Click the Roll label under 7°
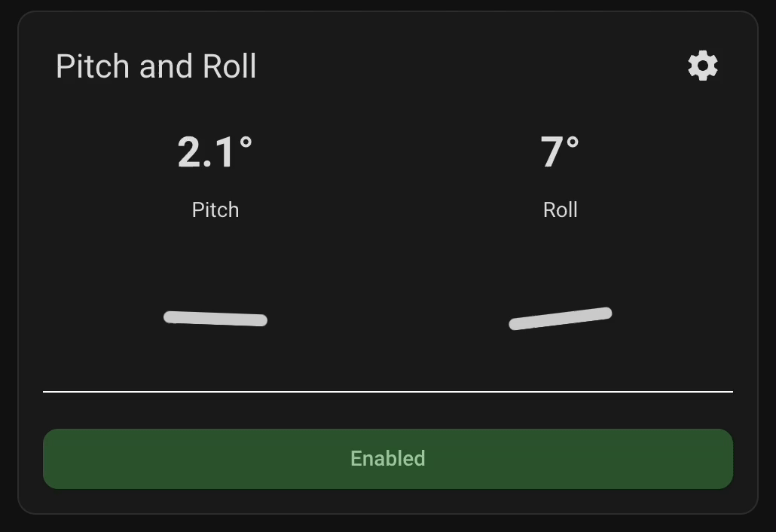 point(561,209)
